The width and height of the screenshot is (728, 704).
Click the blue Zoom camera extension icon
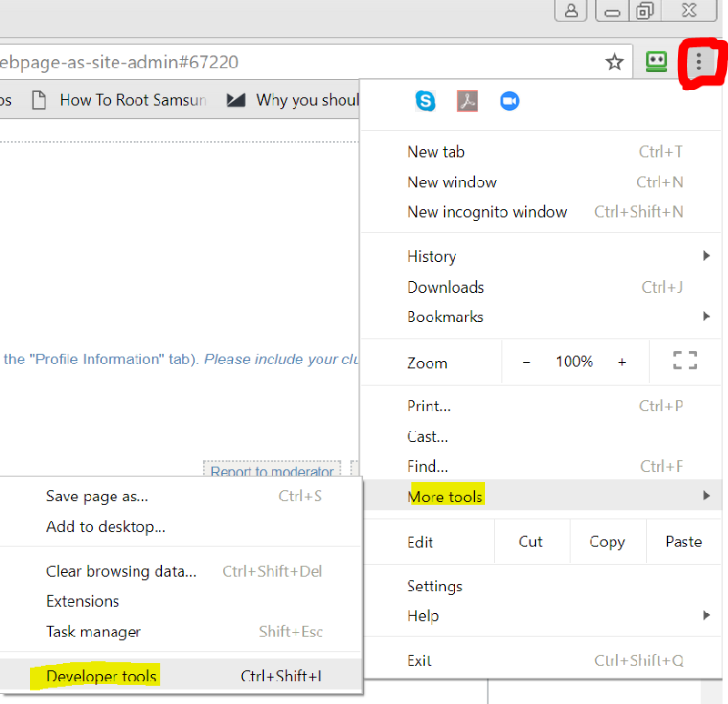pyautogui.click(x=510, y=101)
